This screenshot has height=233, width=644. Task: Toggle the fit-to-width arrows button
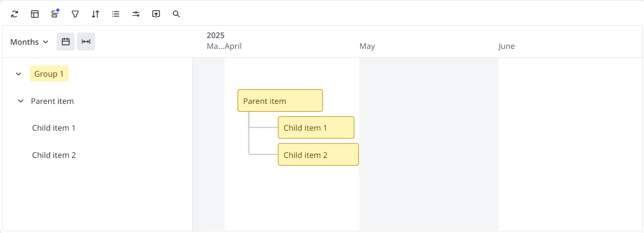click(86, 42)
